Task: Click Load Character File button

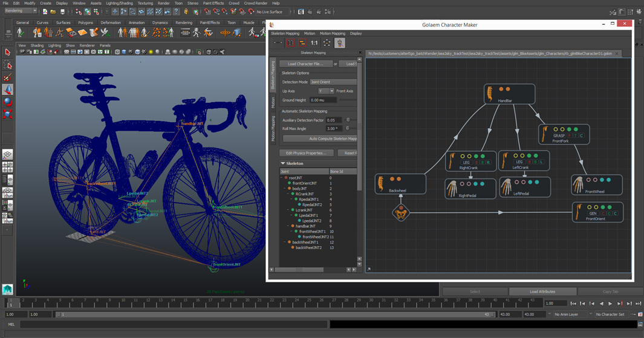Action: click(306, 63)
